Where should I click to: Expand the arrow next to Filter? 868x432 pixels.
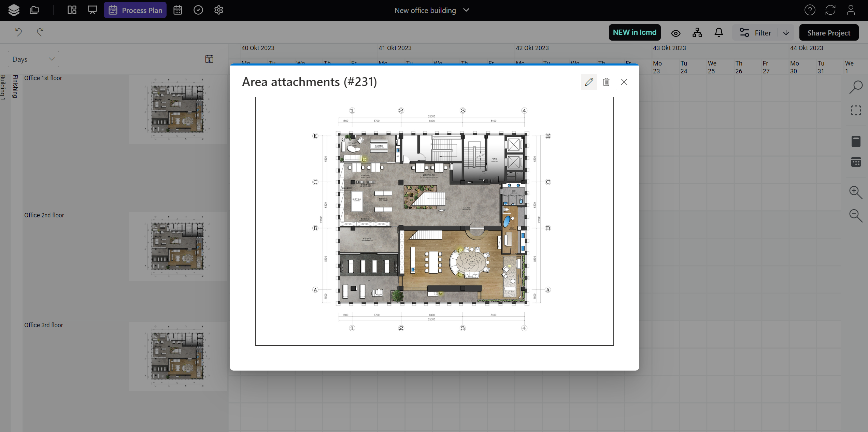[x=786, y=33]
